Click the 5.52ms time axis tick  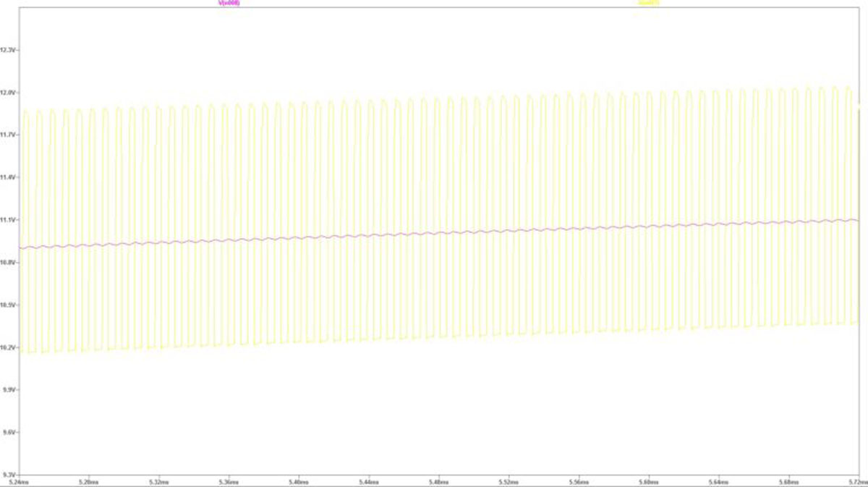pyautogui.click(x=509, y=480)
